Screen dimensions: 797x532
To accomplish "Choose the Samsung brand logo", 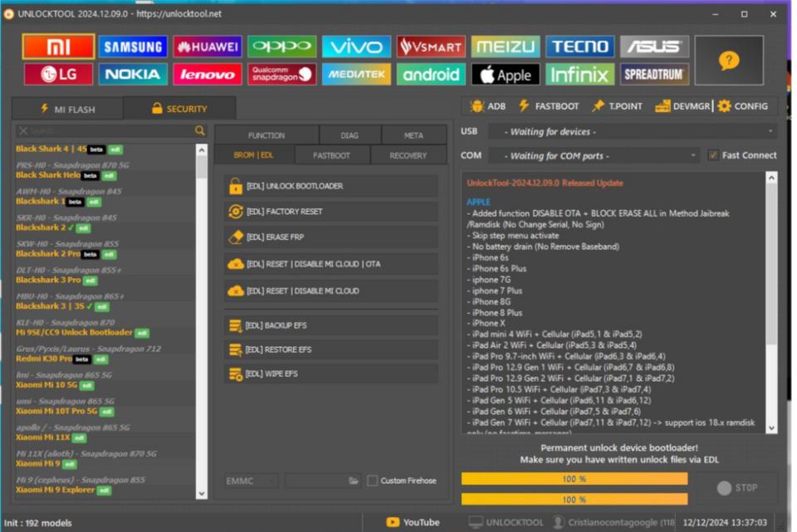I will (133, 46).
